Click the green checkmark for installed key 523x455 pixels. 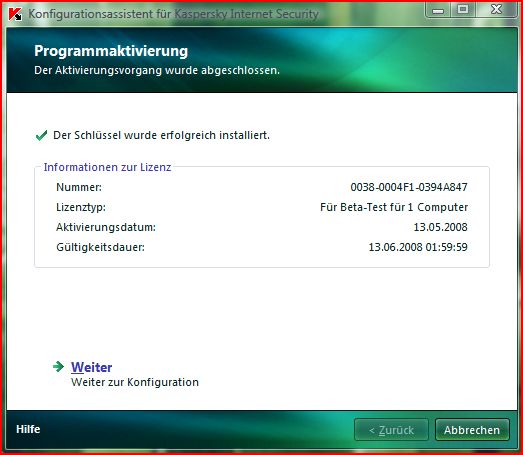coord(41,135)
